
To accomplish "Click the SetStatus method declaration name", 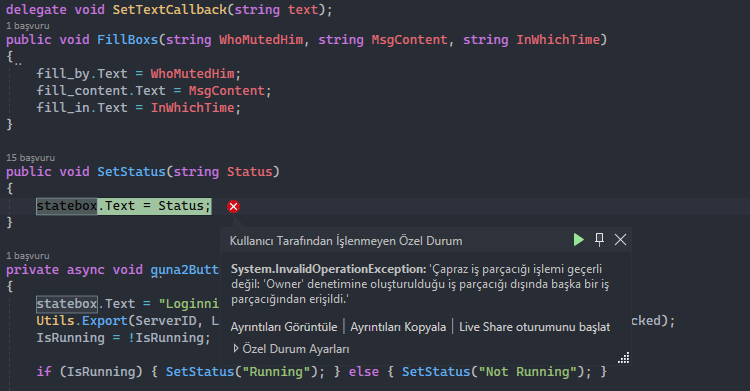I will point(131,172).
